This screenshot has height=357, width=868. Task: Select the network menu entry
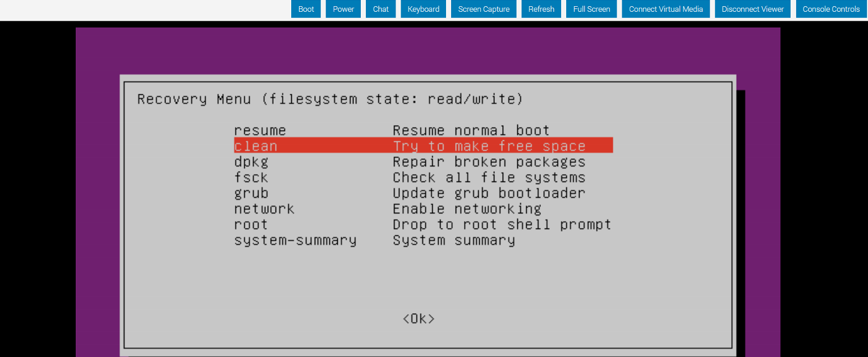264,209
